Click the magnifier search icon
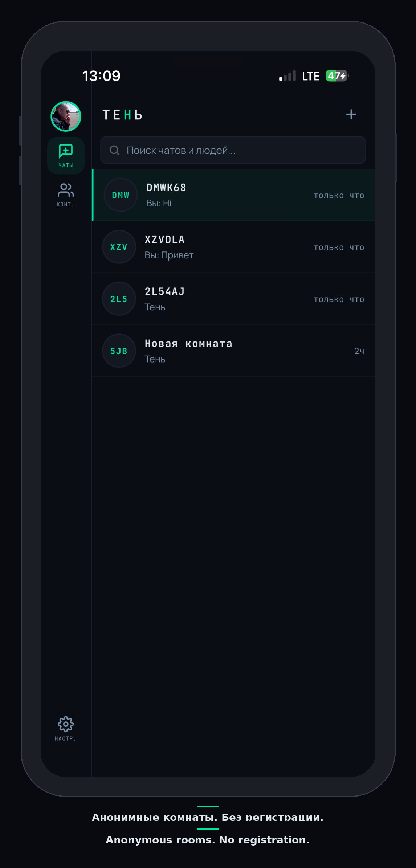Viewport: 416px width, 868px height. [114, 150]
